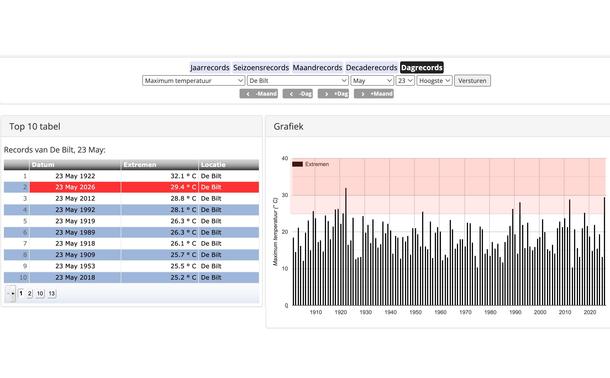Viewport: 610px width, 378px height.
Task: Open the day 23 dropdown
Action: 405,80
